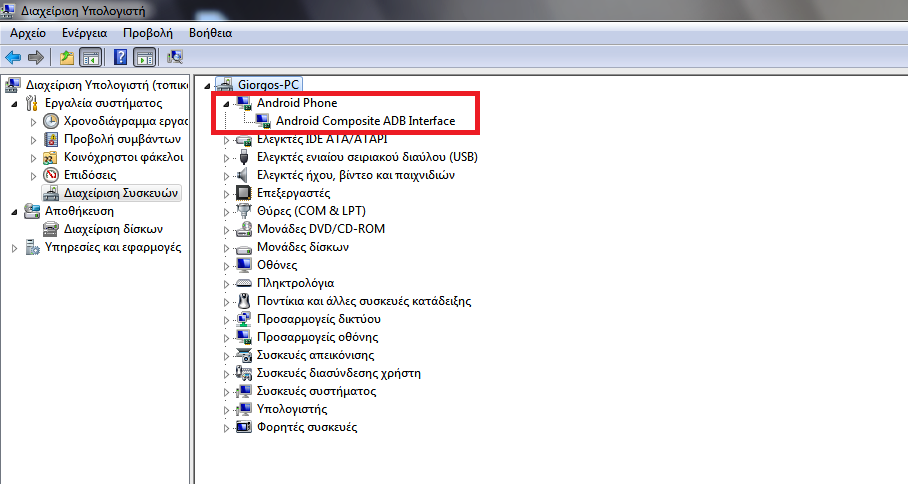This screenshot has height=484, width=908.
Task: Select Διαχείριση Συσκευών in the left tree
Action: coord(120,193)
